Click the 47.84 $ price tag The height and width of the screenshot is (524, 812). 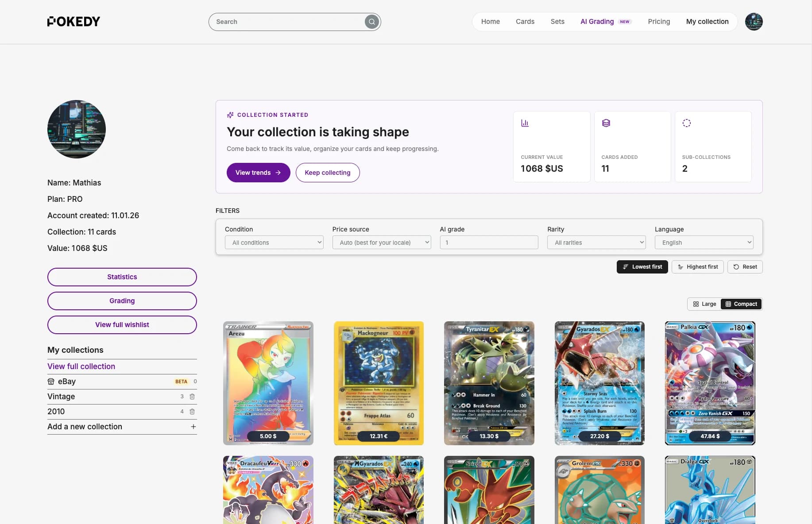[x=710, y=436]
